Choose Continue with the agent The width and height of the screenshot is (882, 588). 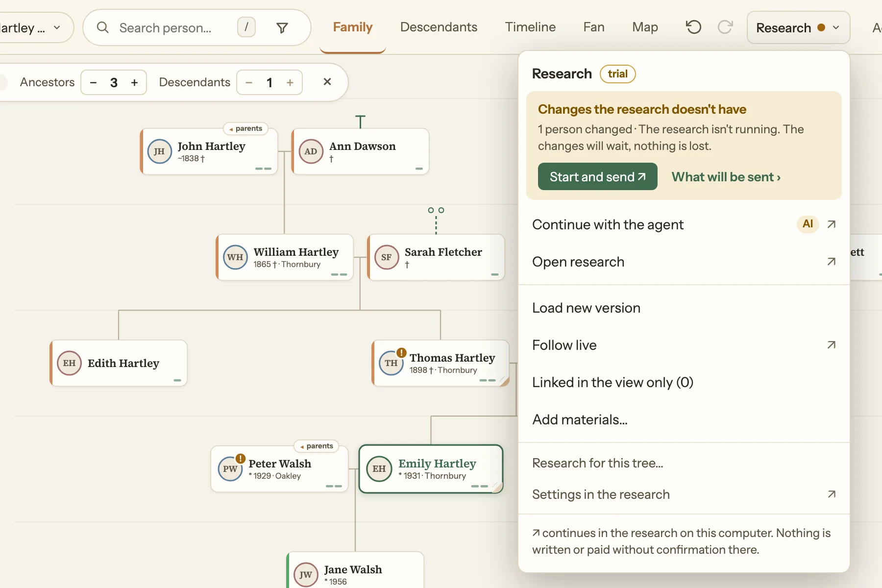684,224
